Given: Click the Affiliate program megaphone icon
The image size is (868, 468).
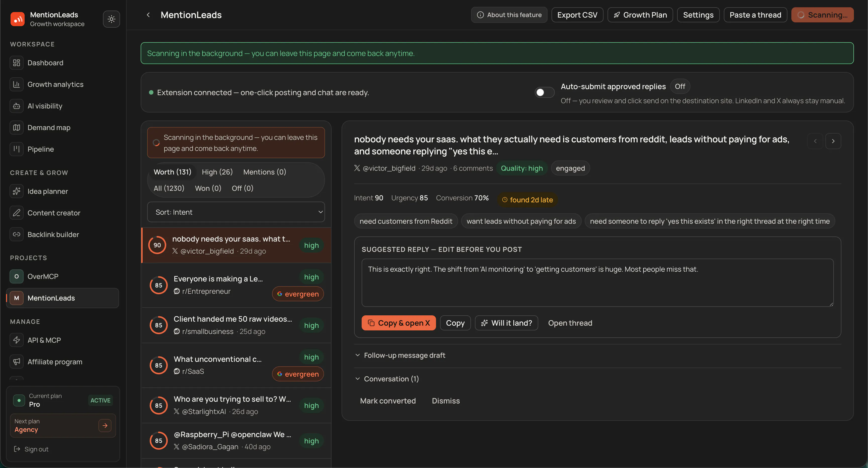Looking at the screenshot, I should [x=17, y=362].
